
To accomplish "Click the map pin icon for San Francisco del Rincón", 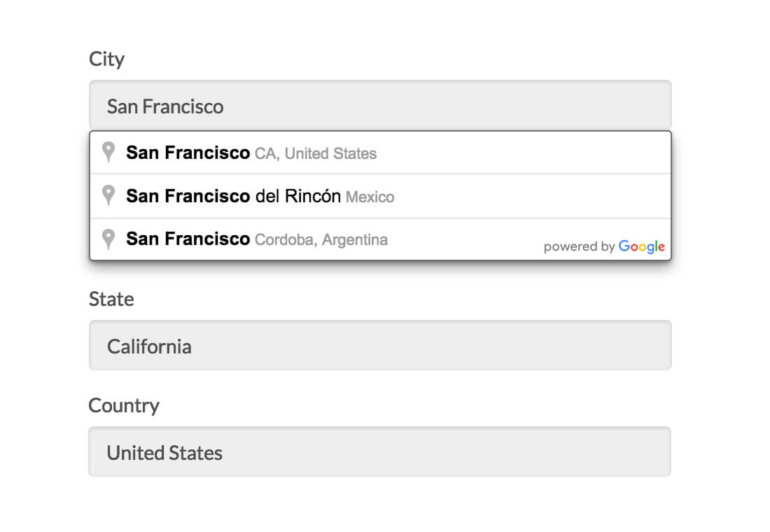I will pos(109,195).
